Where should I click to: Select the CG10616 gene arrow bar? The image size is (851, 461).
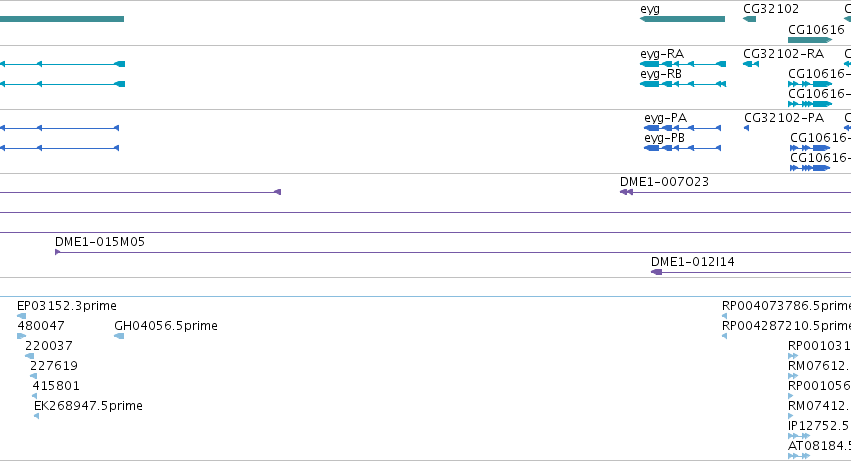[810, 40]
